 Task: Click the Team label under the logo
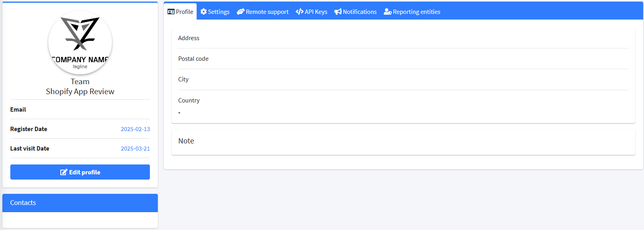(80, 81)
